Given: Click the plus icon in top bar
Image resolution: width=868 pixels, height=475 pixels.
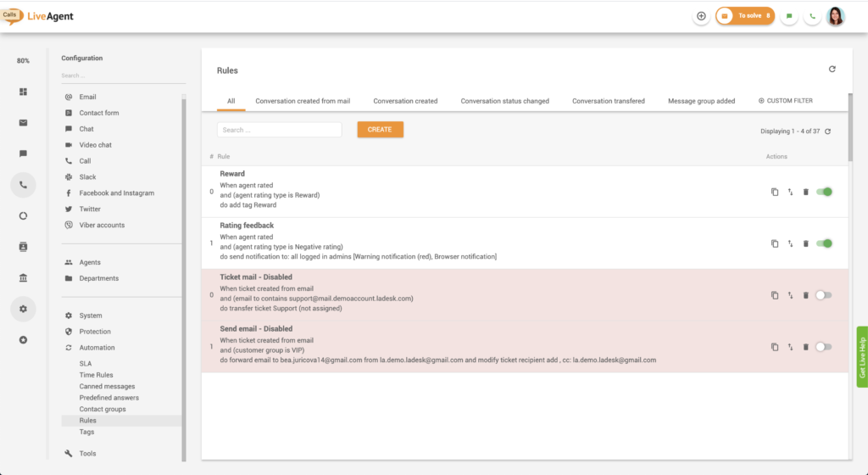Looking at the screenshot, I should pos(701,16).
